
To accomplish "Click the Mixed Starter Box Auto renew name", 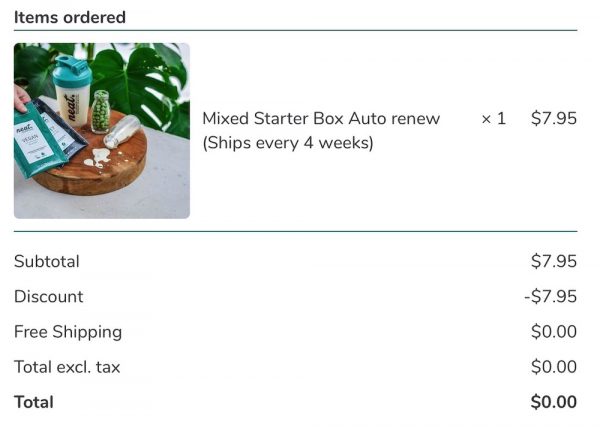I will [x=321, y=118].
